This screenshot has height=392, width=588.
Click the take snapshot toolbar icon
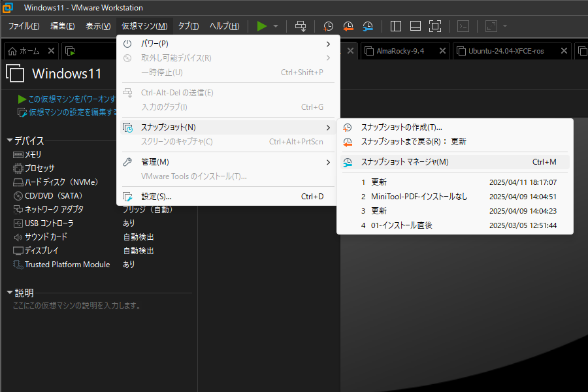pyautogui.click(x=328, y=26)
